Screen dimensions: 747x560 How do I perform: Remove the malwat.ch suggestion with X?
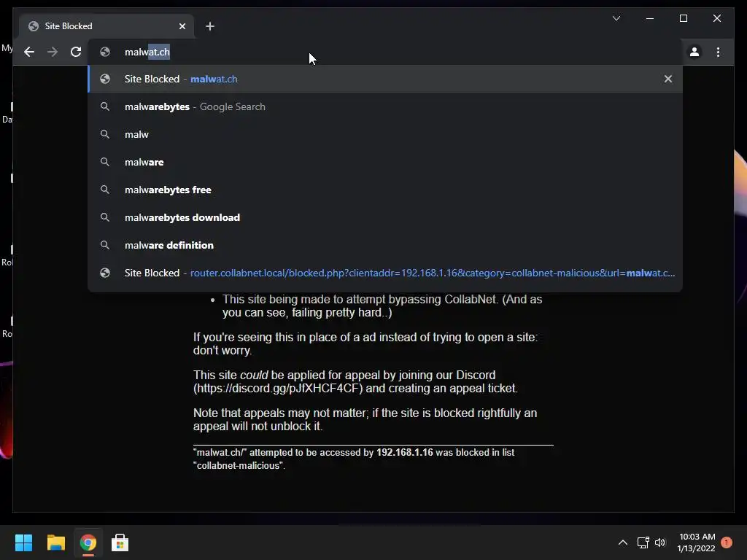coord(668,79)
